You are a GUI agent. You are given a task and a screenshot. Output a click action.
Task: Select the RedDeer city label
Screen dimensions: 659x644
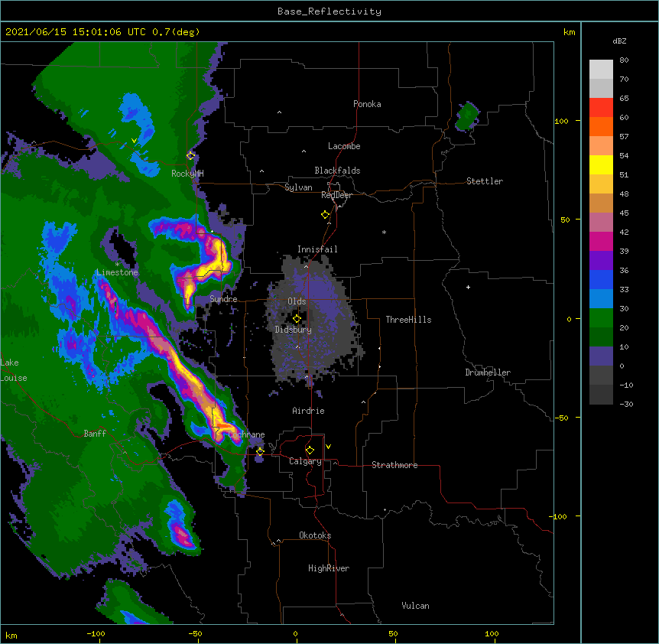coord(336,195)
